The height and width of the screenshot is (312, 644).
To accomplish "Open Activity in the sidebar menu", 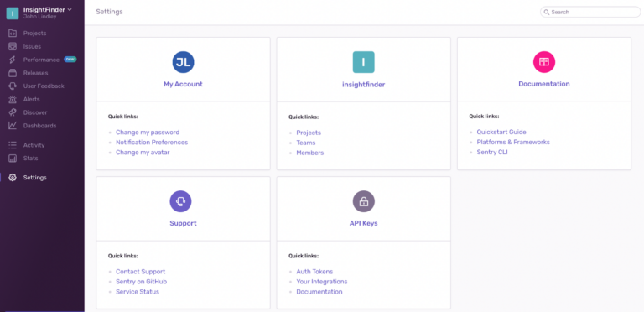I will 34,145.
